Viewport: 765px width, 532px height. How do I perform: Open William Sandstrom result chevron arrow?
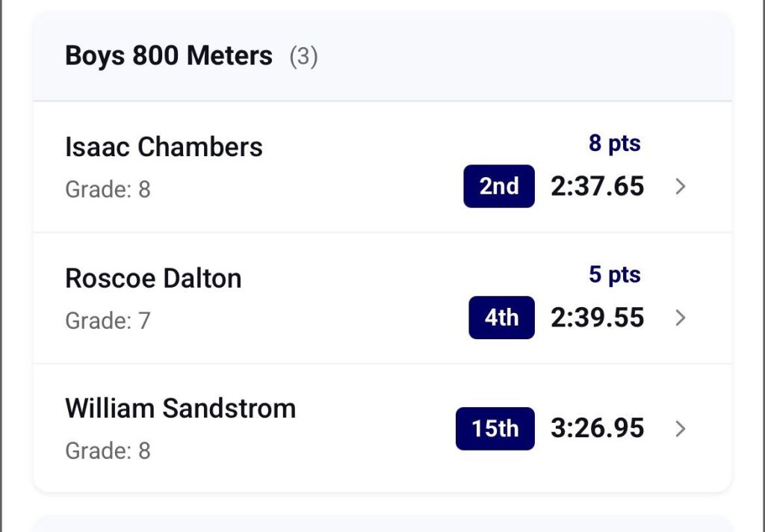680,429
